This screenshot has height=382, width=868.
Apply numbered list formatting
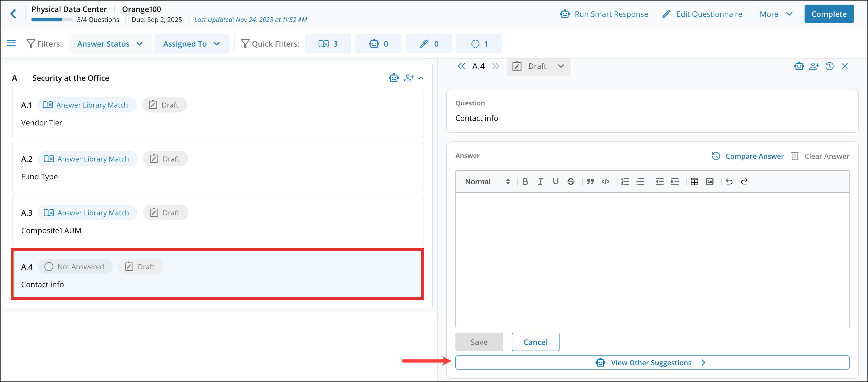click(625, 182)
